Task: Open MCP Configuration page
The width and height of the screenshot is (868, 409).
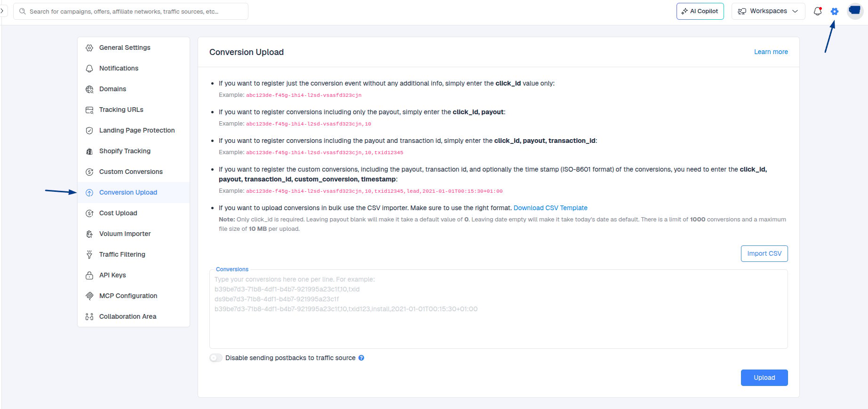Action: 134,296
